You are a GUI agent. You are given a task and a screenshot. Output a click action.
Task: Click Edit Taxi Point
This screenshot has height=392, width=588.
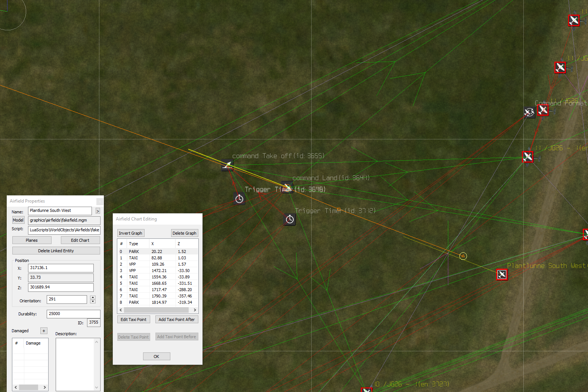[x=133, y=320]
